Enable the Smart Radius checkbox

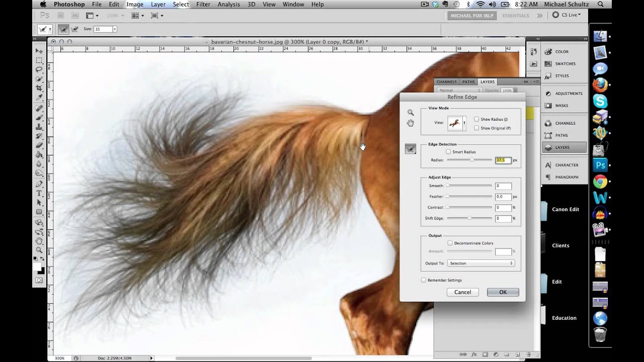click(448, 152)
